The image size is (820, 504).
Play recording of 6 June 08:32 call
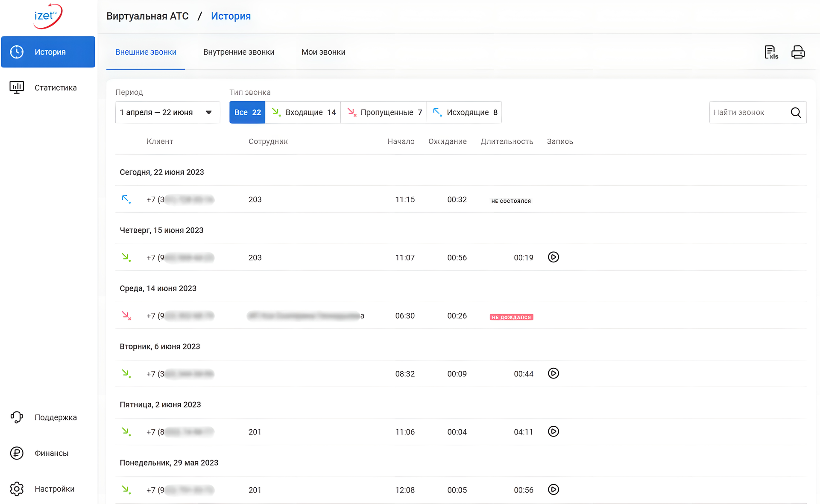(553, 373)
